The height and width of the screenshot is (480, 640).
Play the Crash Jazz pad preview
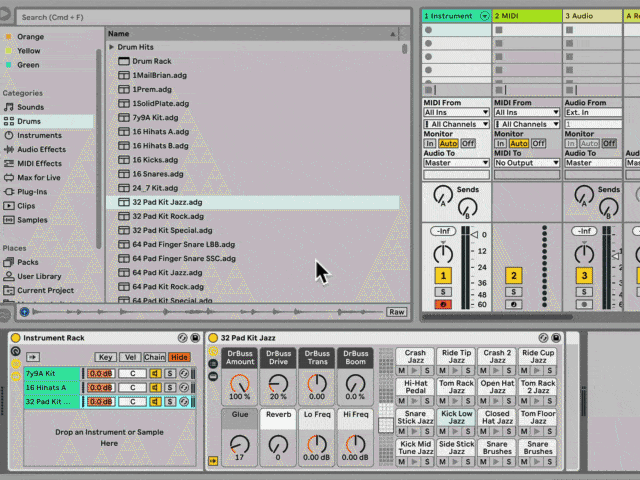tap(414, 371)
